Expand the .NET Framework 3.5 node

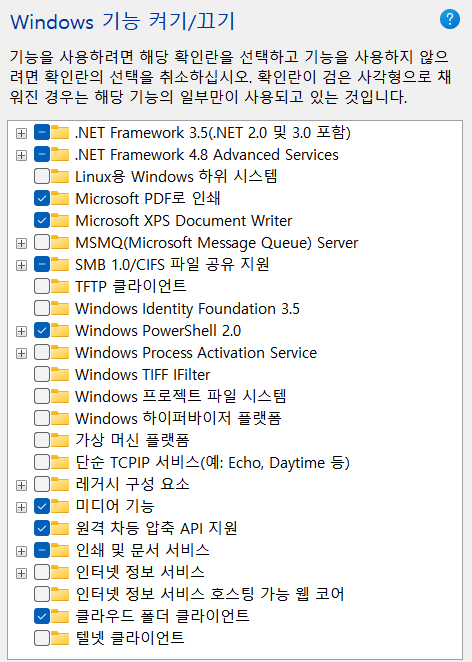tap(21, 133)
